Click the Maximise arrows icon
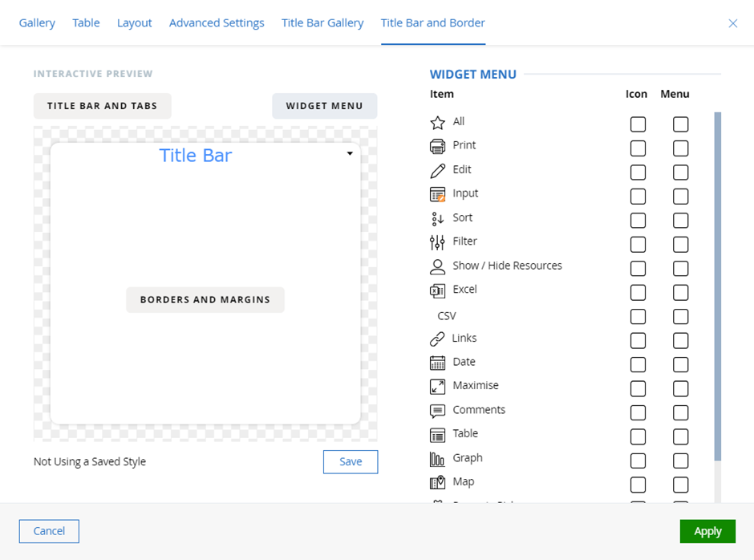This screenshot has width=754, height=560. click(437, 387)
